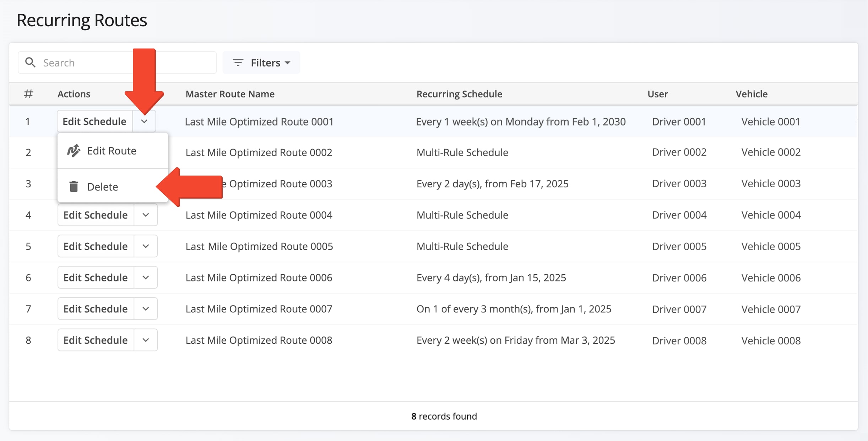
Task: Click 'Vehicle 0005' cell
Action: (x=771, y=246)
